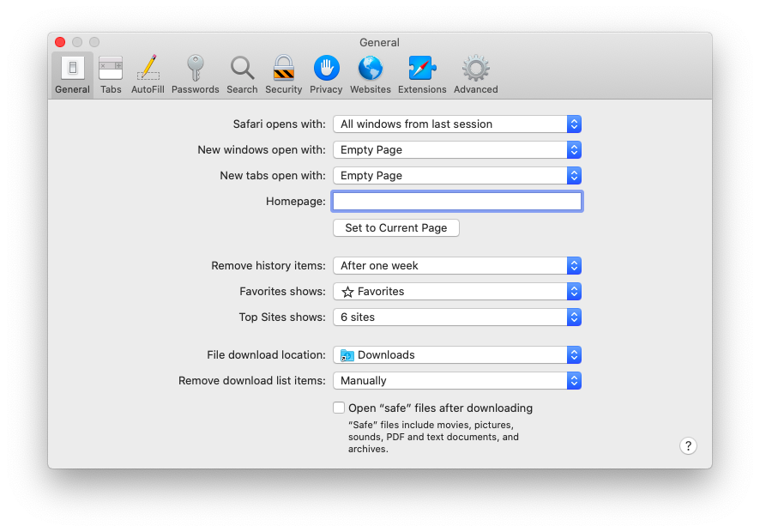Close the preferences window with red button
Screen dimensions: 760x532
60,42
